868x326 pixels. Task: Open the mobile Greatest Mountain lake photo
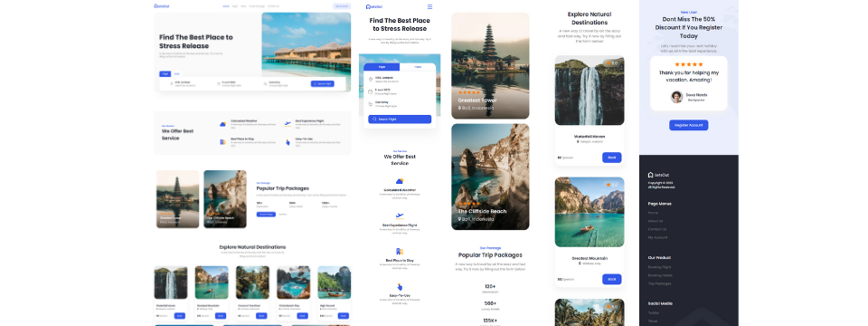point(590,212)
